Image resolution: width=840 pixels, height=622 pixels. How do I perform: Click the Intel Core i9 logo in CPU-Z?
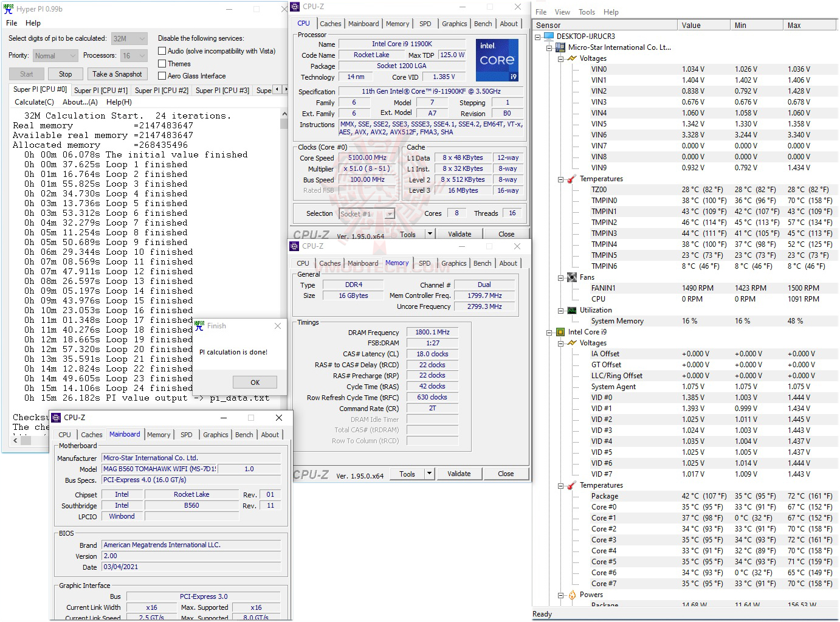click(497, 60)
